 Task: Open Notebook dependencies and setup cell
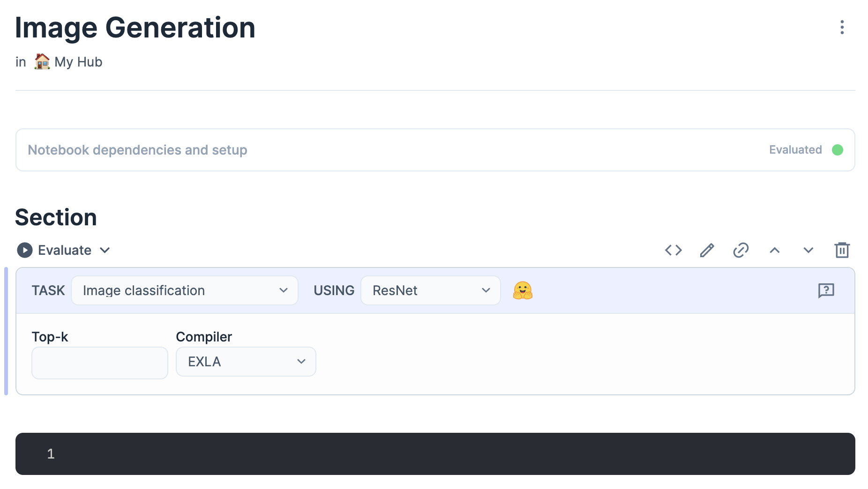(137, 150)
